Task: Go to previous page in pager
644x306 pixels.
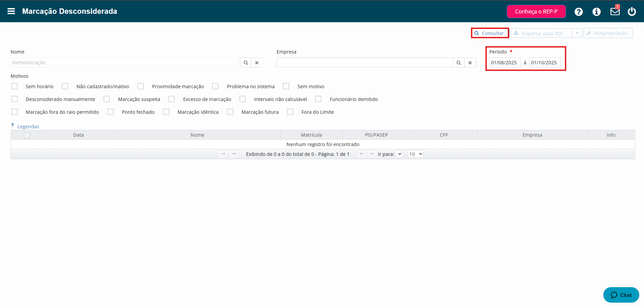Action: (234, 154)
